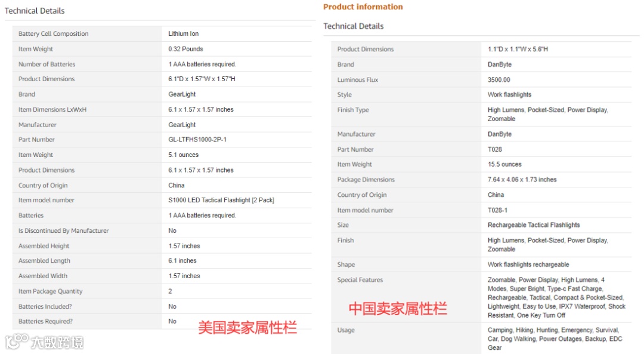
Task: Select the "3500.00" luminous flux value
Action: tap(499, 80)
